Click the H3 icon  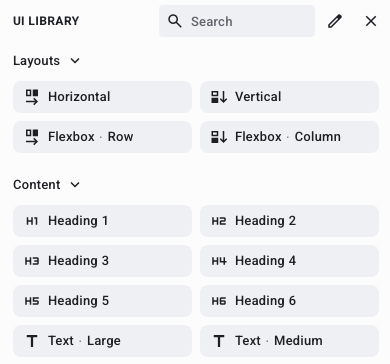32,261
